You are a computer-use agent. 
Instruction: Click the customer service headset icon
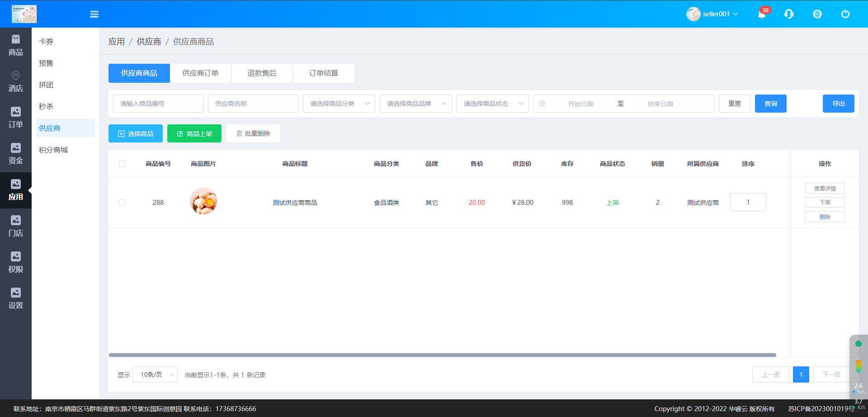[789, 14]
